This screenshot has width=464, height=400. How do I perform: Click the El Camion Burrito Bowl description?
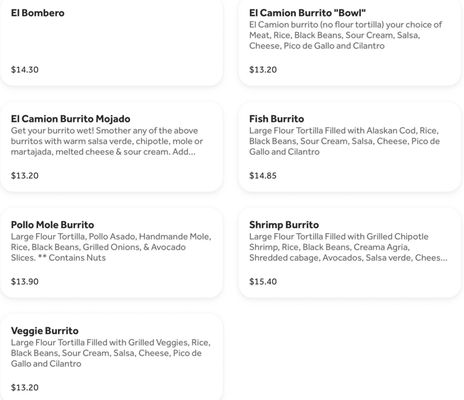coord(346,35)
